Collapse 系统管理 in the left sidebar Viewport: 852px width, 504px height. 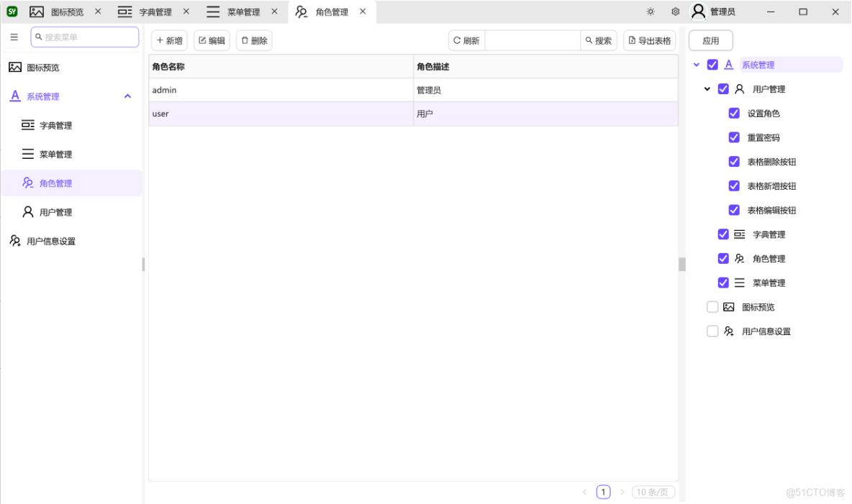click(x=127, y=96)
